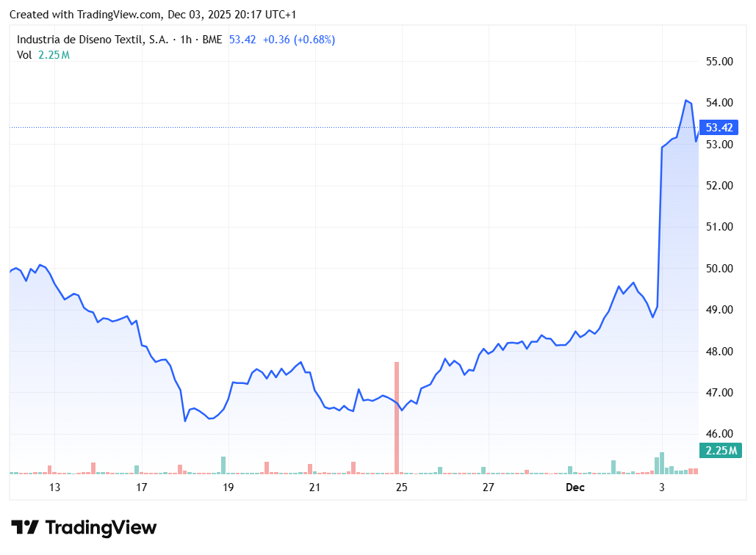Click the dotted previous-close line on chart
The height and width of the screenshot is (555, 756).
tap(367, 127)
